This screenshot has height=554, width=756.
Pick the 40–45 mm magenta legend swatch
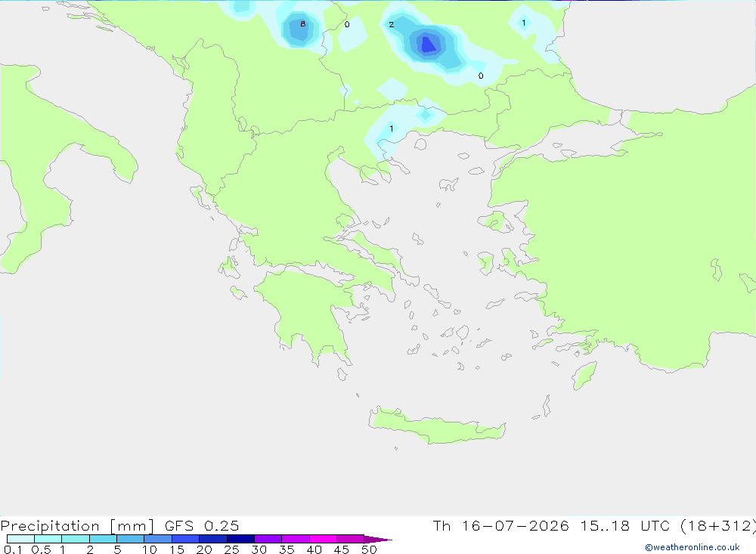(323, 539)
